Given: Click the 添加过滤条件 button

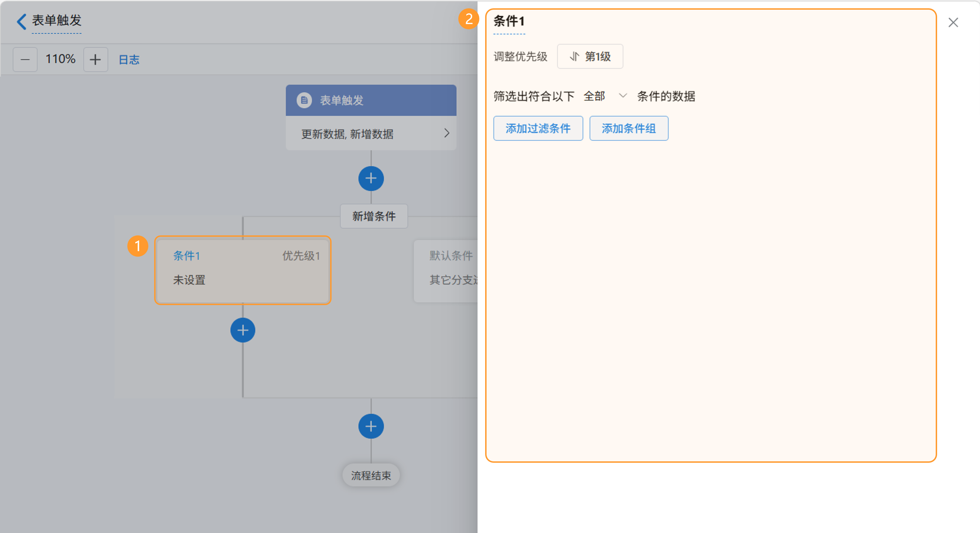Looking at the screenshot, I should click(x=538, y=129).
